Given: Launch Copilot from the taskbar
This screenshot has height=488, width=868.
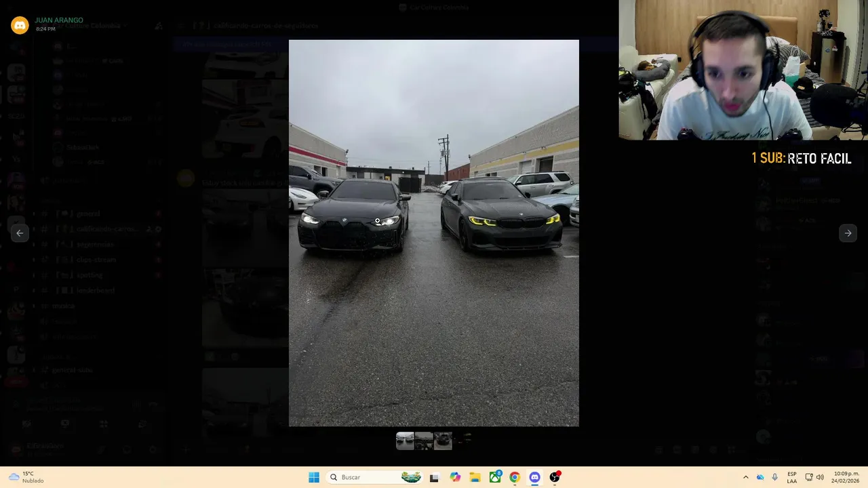Looking at the screenshot, I should click(x=455, y=477).
